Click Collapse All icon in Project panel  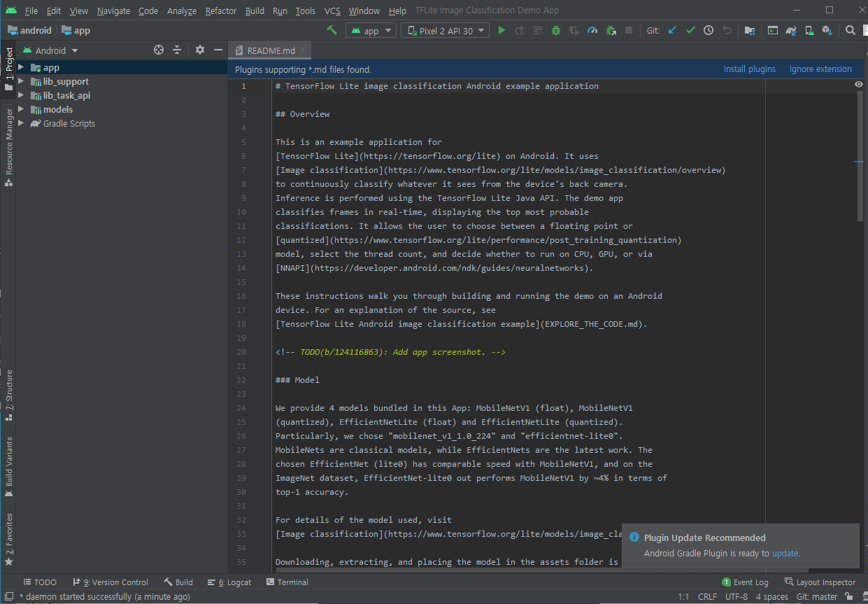pyautogui.click(x=177, y=50)
